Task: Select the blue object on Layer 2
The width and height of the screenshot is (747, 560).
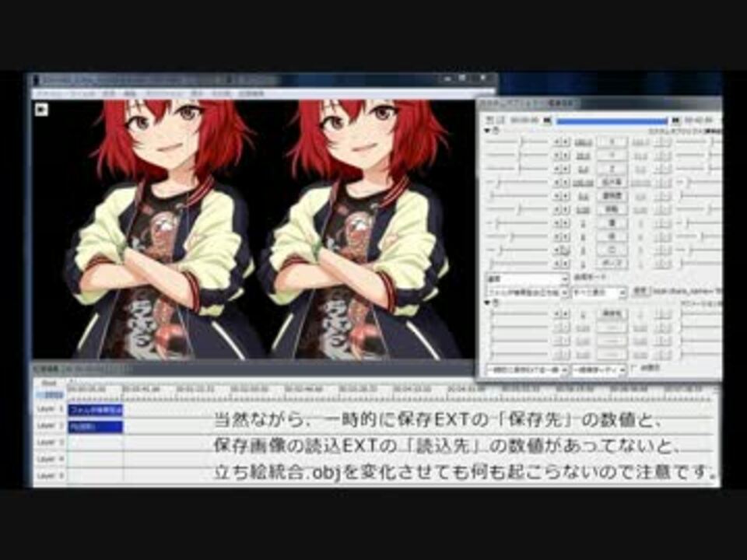Action: (95, 427)
